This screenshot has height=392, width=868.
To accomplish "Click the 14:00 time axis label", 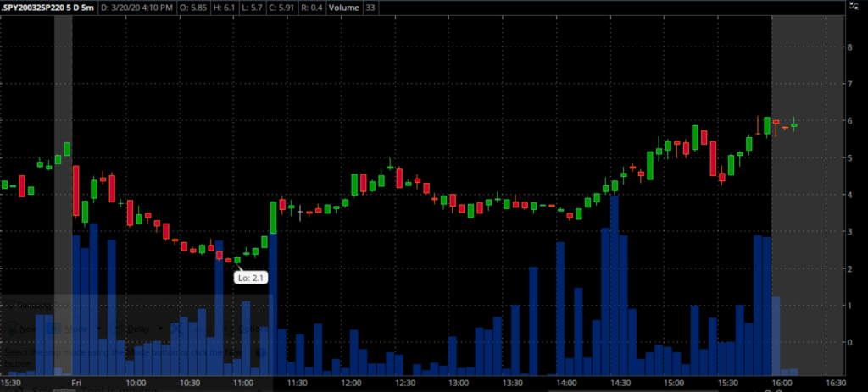I will [x=566, y=383].
